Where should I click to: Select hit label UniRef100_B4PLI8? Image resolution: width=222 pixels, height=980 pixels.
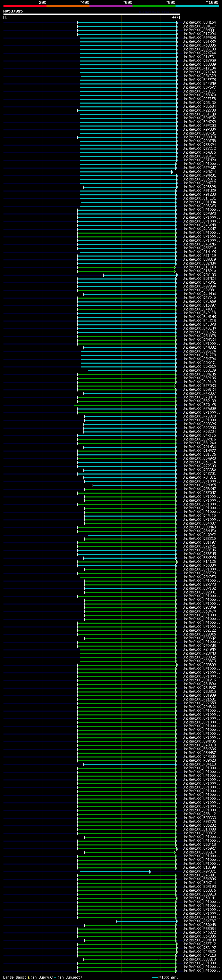coord(199,313)
